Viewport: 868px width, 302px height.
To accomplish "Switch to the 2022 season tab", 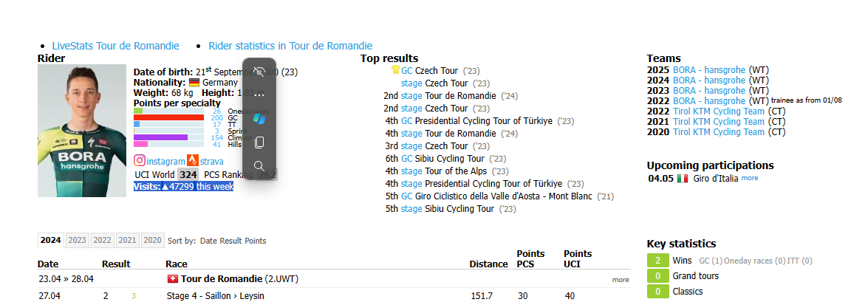I will pos(102,241).
